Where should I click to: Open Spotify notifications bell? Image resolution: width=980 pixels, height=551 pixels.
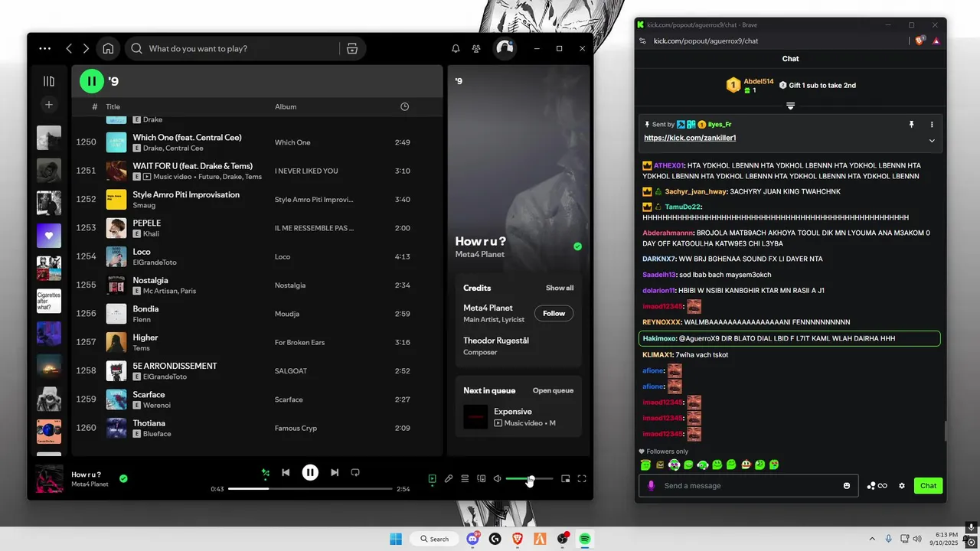click(456, 48)
